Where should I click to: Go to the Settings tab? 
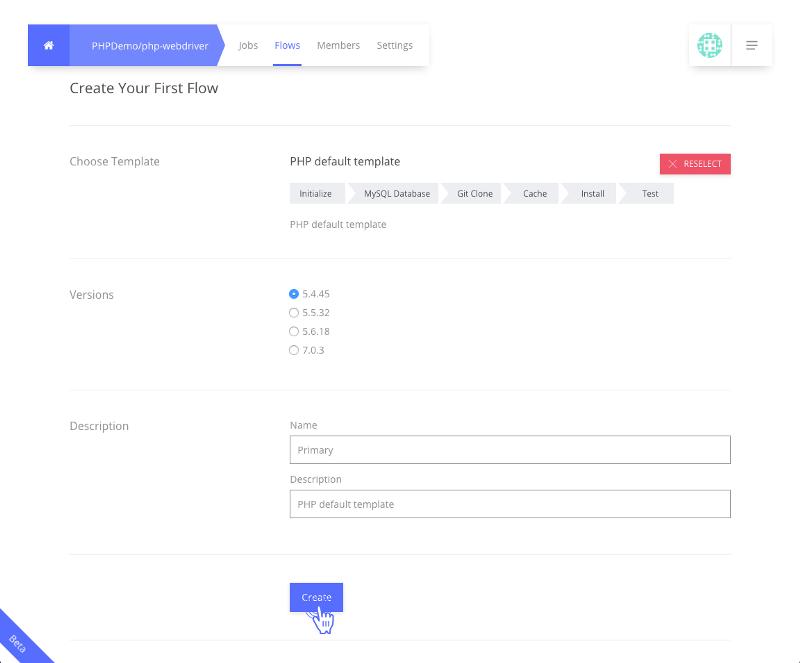click(395, 45)
